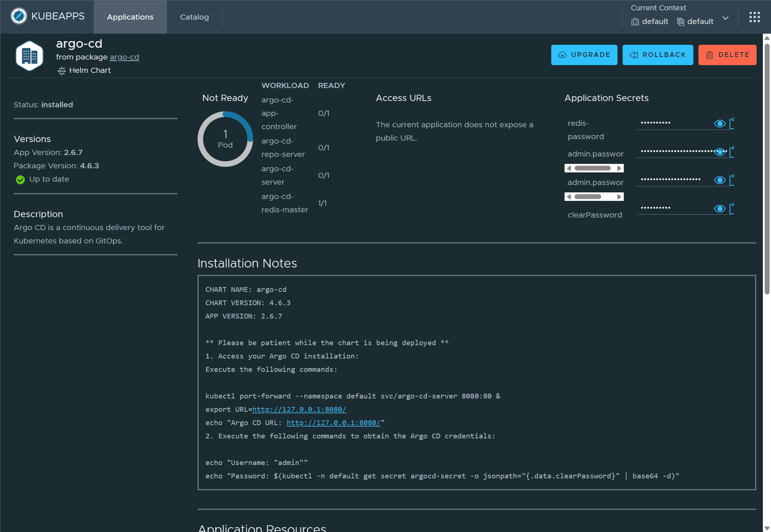This screenshot has width=771, height=532.
Task: Show the clearPassword secret value
Action: click(x=719, y=209)
